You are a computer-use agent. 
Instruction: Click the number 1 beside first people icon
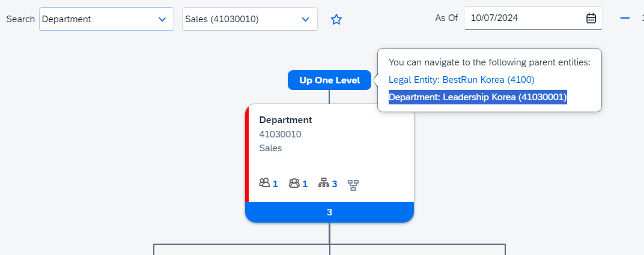275,184
